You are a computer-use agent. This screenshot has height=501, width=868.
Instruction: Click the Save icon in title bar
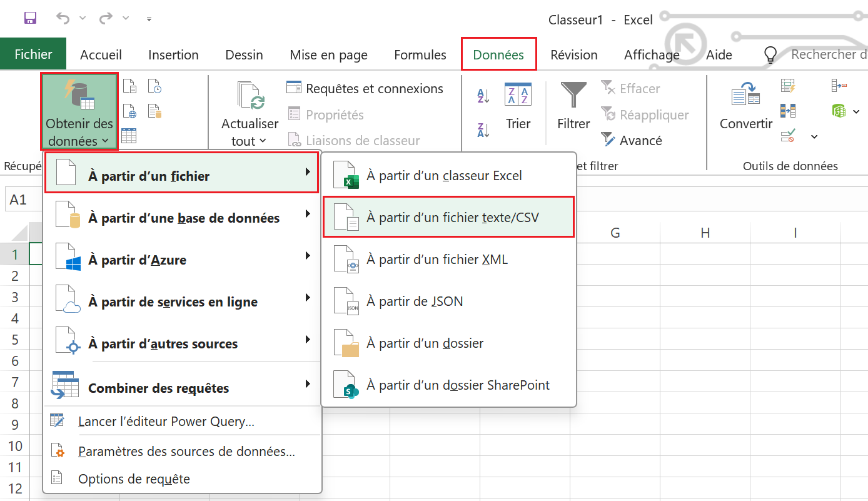coord(30,18)
